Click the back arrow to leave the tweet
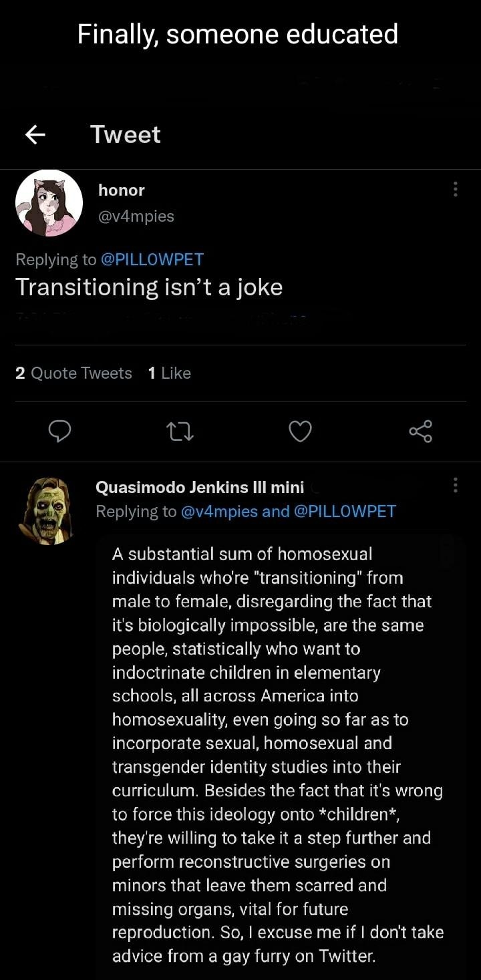This screenshot has width=481, height=980. pos(34,134)
